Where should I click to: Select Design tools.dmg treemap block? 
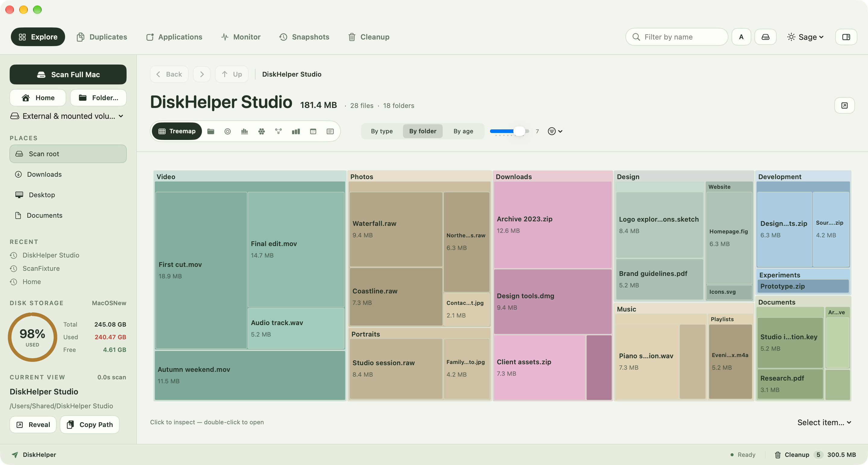coord(553,302)
